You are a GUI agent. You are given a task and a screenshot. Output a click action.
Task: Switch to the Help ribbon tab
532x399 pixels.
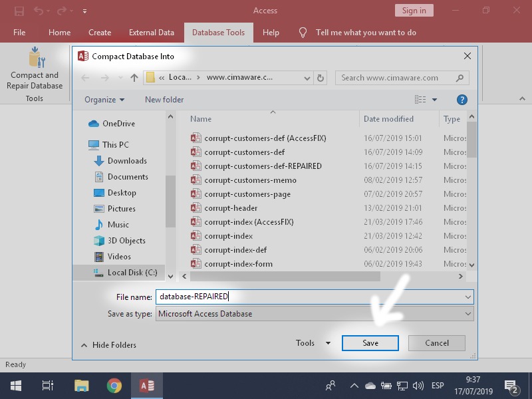tap(271, 33)
